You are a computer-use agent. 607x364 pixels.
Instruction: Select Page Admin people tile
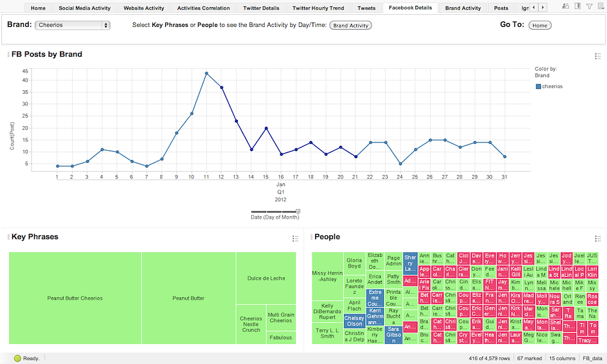(x=394, y=261)
